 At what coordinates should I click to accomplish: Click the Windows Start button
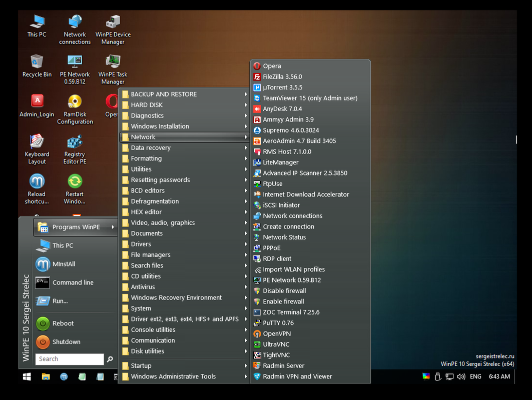pyautogui.click(x=27, y=376)
